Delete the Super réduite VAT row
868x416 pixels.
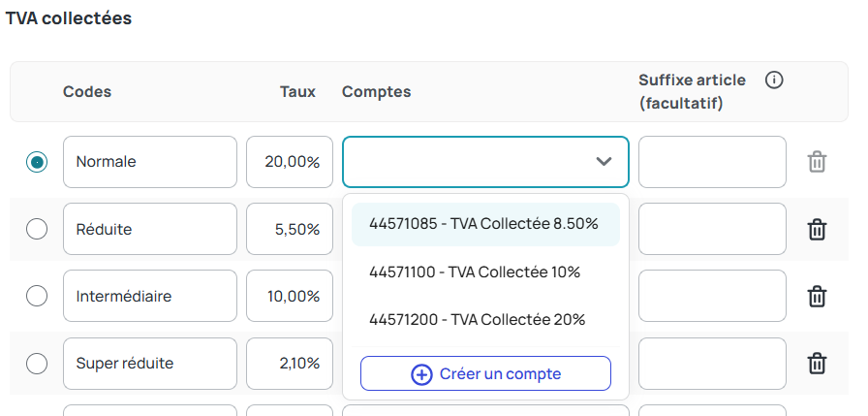click(x=817, y=364)
